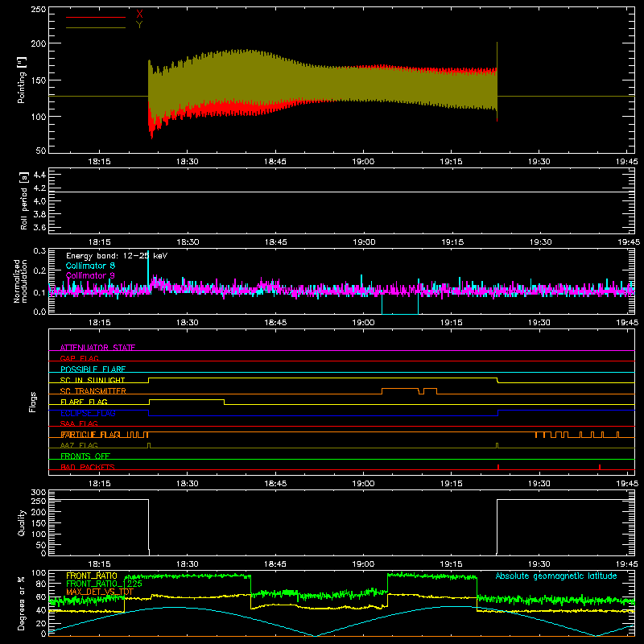Viewport: 644px width, 644px height.
Task: Select the ECLIPSE_FLAG label
Action: 88,413
